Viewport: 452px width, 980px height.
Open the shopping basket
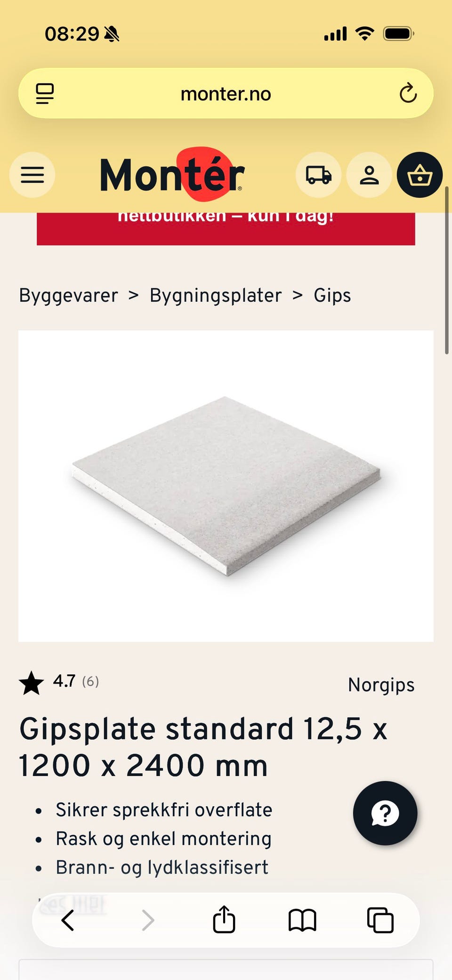coord(420,175)
